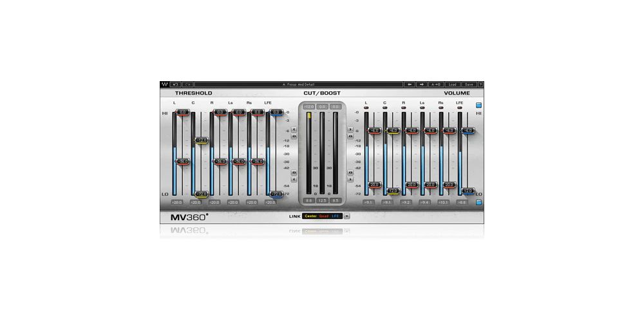
Task: Reset the Volume R clip LED
Action: click(x=404, y=108)
